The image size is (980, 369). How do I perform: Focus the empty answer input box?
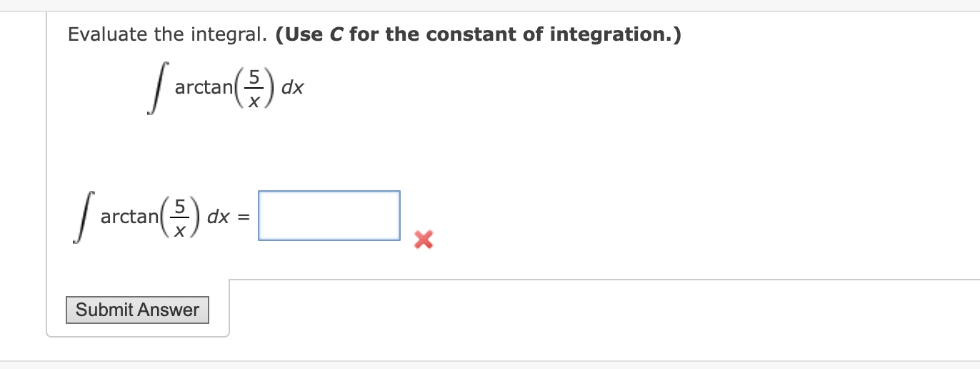[329, 215]
